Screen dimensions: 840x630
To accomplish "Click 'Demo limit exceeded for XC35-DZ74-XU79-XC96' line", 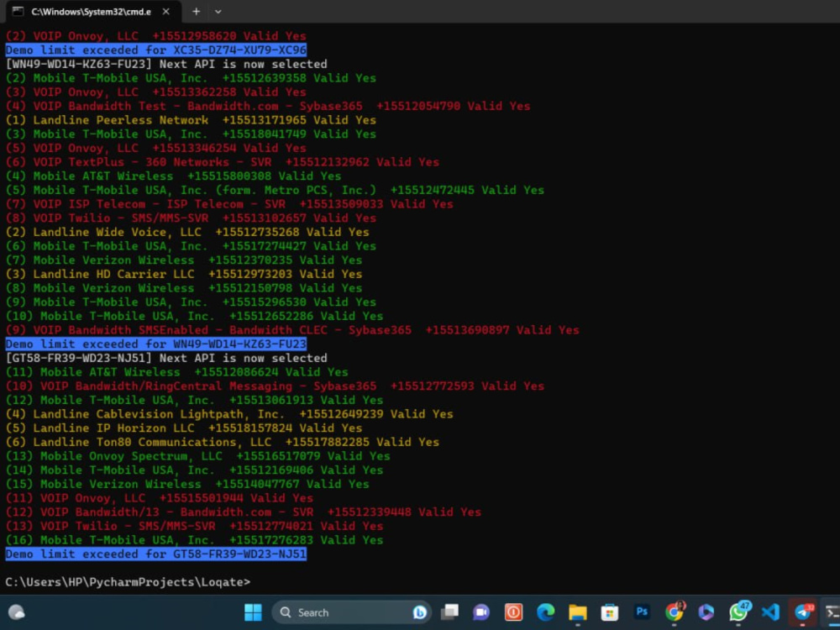I will point(156,50).
